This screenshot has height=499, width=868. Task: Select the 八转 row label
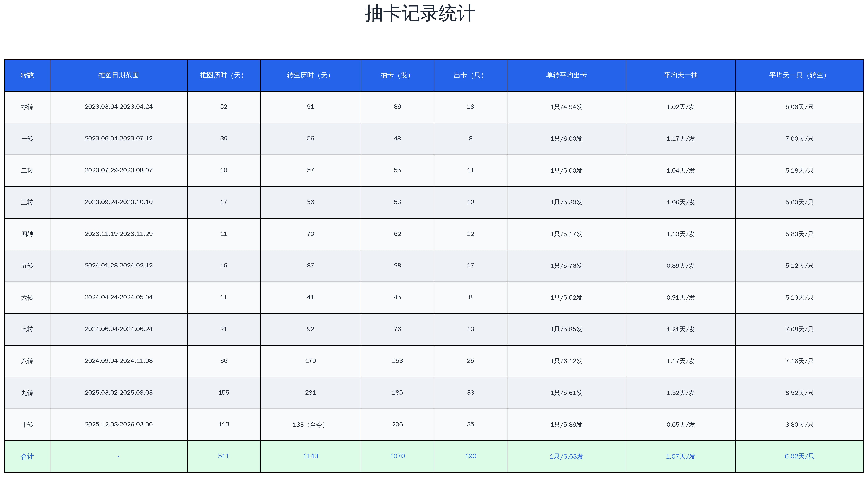coord(27,361)
